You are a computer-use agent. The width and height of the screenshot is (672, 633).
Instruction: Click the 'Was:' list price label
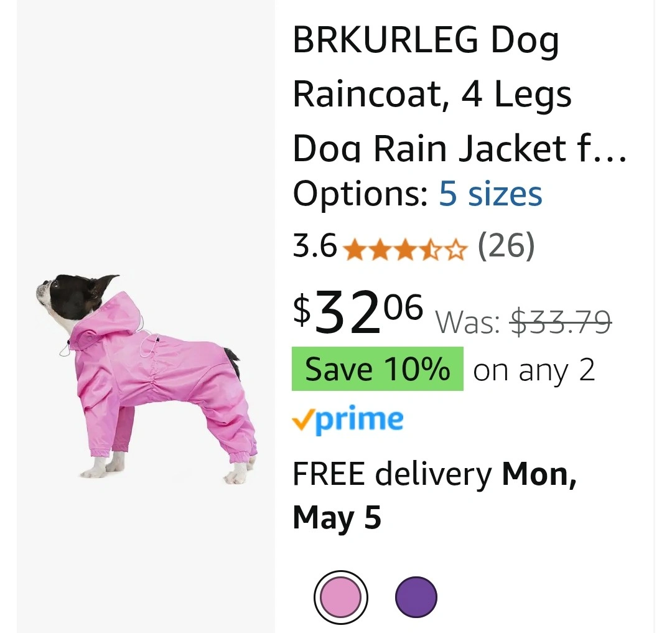tap(469, 322)
